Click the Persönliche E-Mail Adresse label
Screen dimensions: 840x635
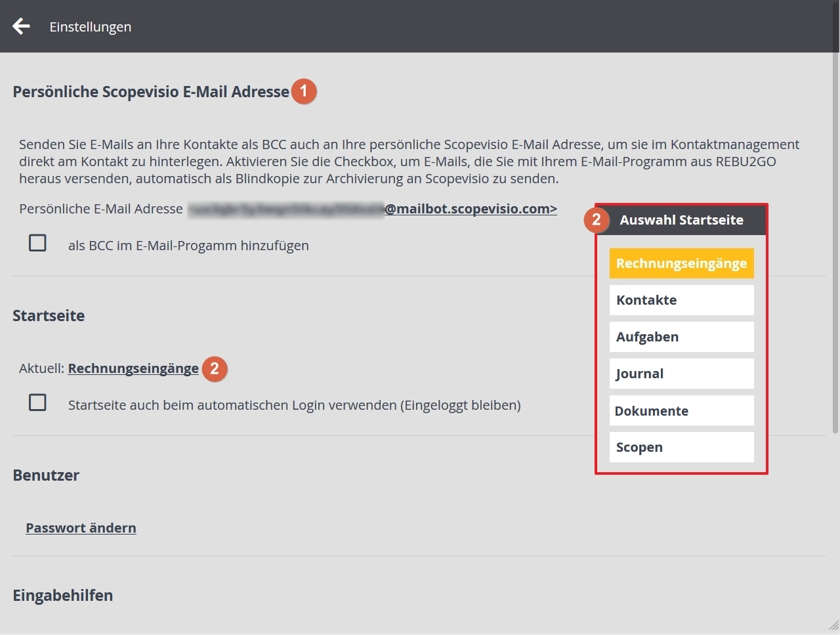point(101,209)
